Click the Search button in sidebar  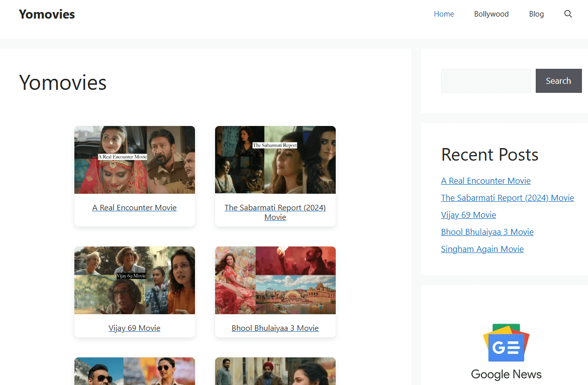[558, 80]
